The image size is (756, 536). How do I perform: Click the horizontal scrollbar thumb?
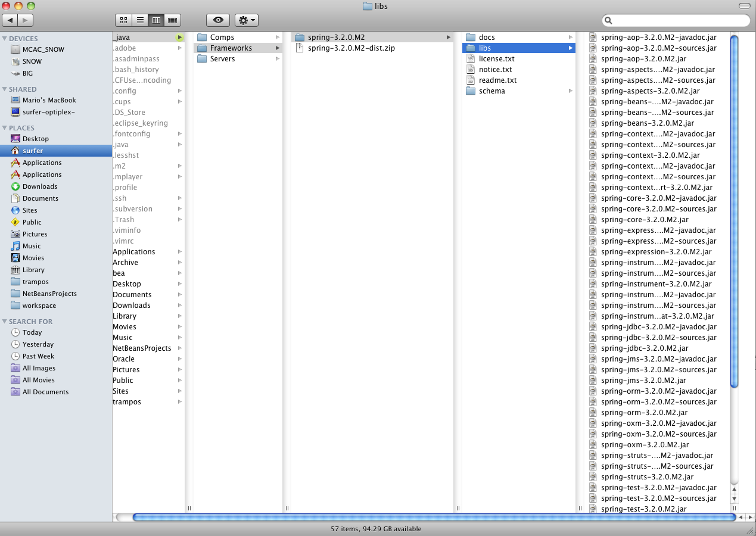[434, 517]
